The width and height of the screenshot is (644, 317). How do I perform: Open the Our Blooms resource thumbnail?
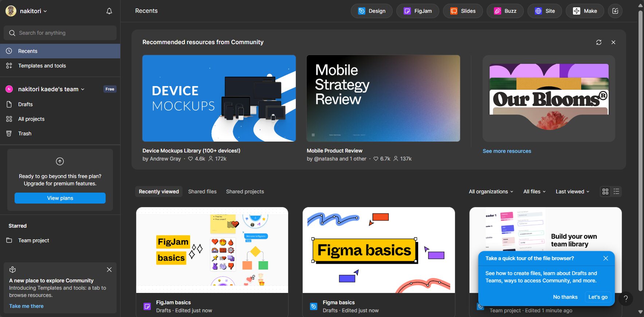tap(549, 98)
